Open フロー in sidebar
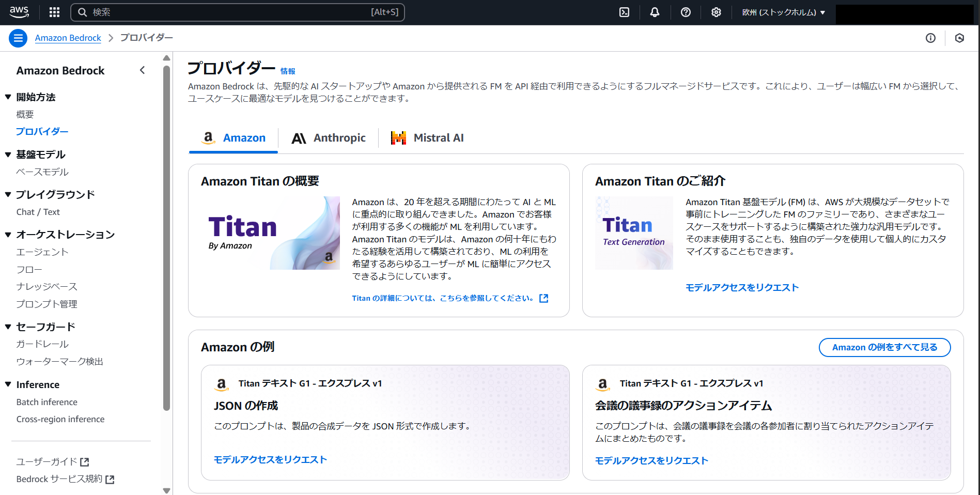This screenshot has width=980, height=495. click(29, 270)
